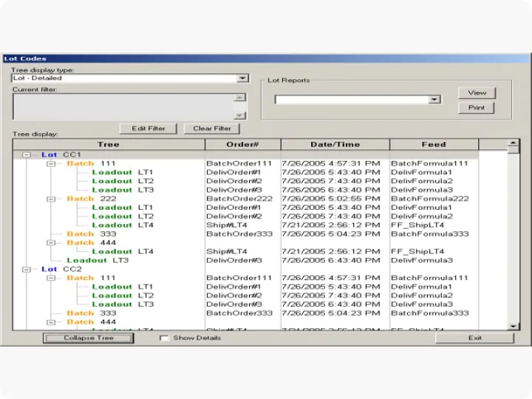Open the Tree display type dropdown

(242, 78)
